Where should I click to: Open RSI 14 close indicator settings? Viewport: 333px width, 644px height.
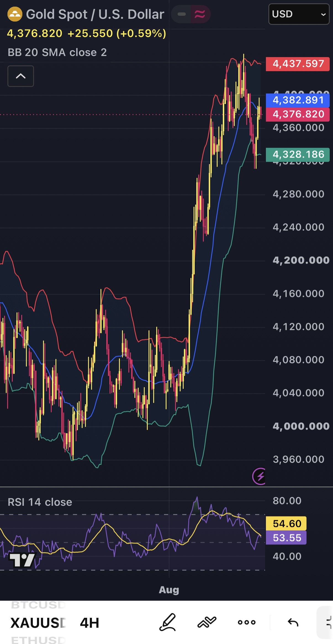click(x=40, y=502)
